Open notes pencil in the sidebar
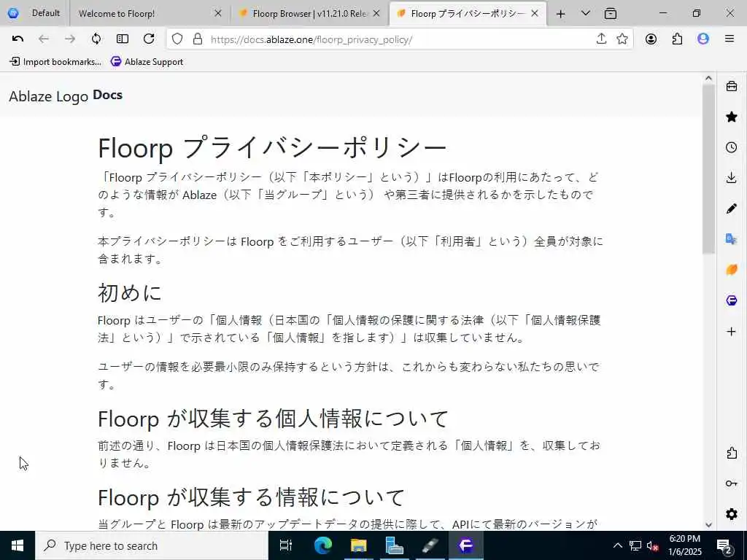The image size is (747, 560). point(731,209)
